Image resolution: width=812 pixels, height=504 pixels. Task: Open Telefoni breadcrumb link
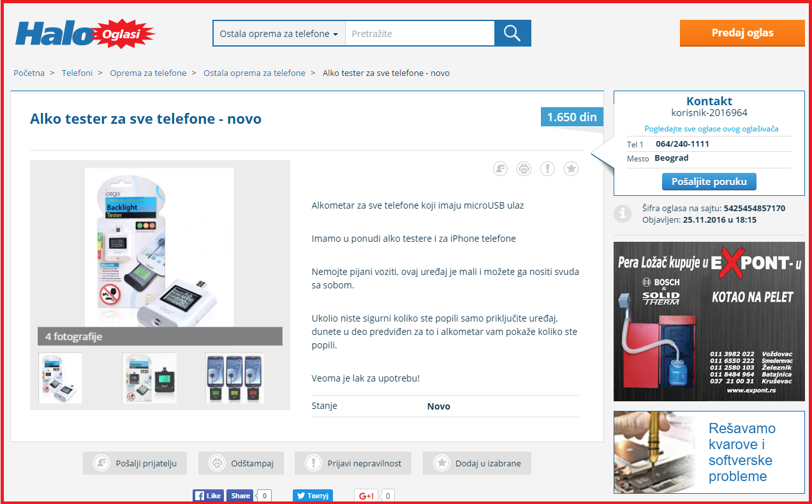tap(77, 73)
